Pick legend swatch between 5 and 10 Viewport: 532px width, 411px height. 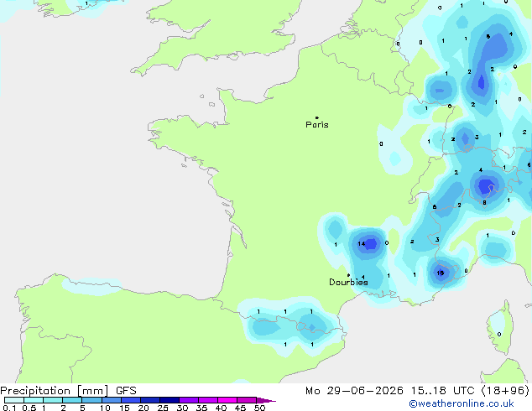91,400
